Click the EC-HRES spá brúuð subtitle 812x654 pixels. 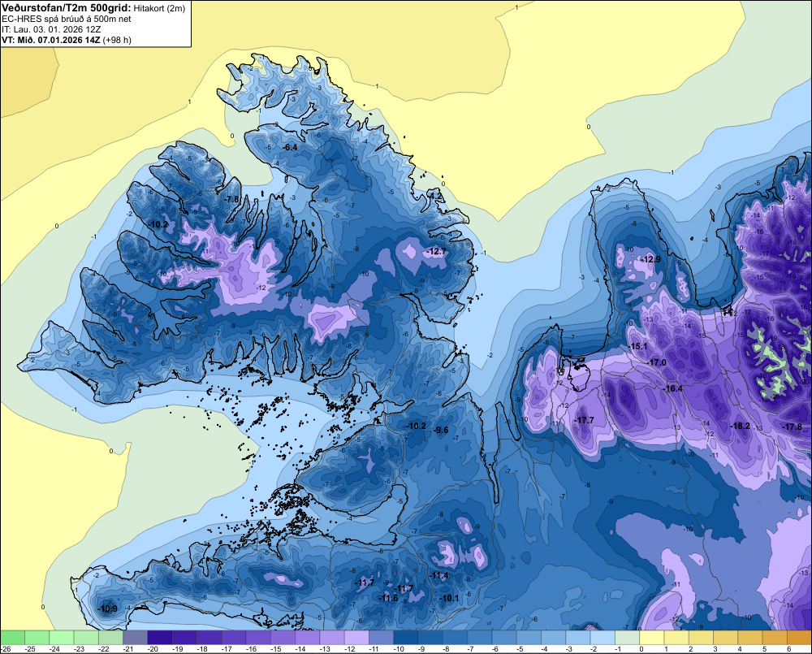[x=67, y=19]
